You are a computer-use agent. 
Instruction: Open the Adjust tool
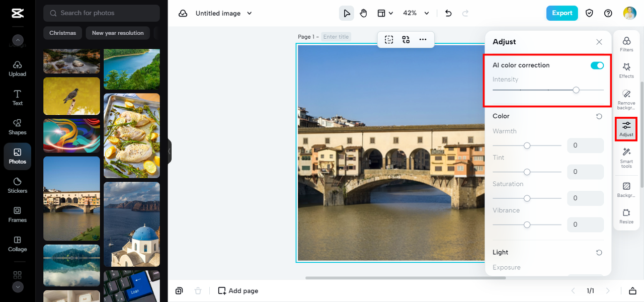[626, 129]
